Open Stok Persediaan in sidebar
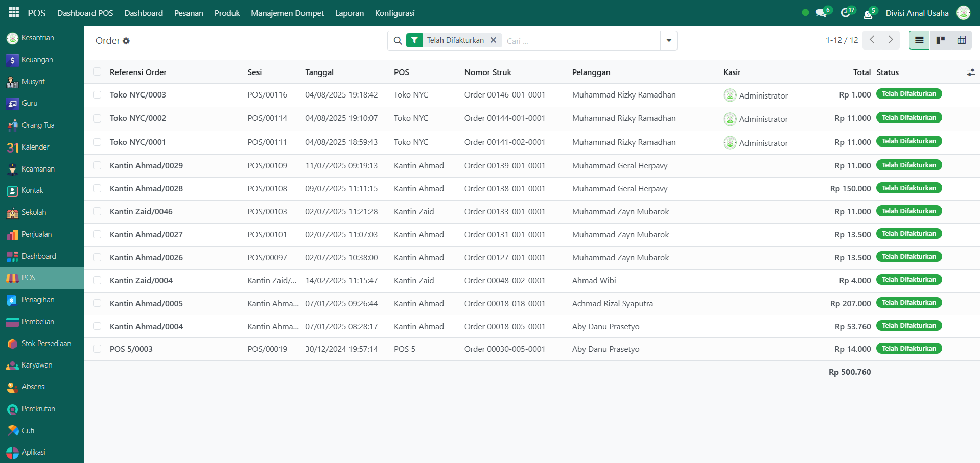 click(x=46, y=344)
